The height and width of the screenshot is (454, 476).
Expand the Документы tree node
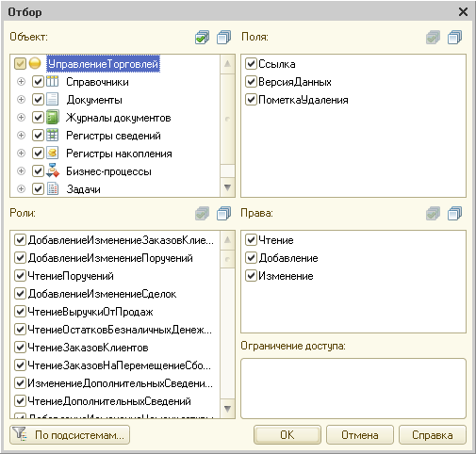coord(21,100)
